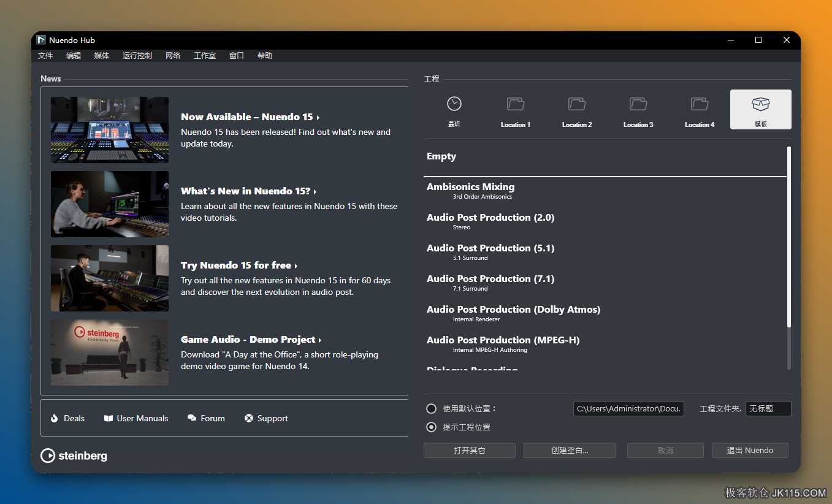The image size is (832, 504).
Task: Open the 窗口 menu
Action: coord(237,56)
